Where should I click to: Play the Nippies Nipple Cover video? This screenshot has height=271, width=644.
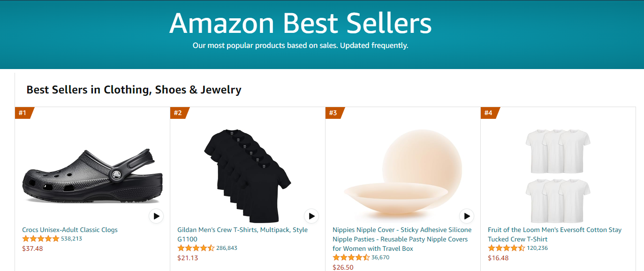point(467,216)
